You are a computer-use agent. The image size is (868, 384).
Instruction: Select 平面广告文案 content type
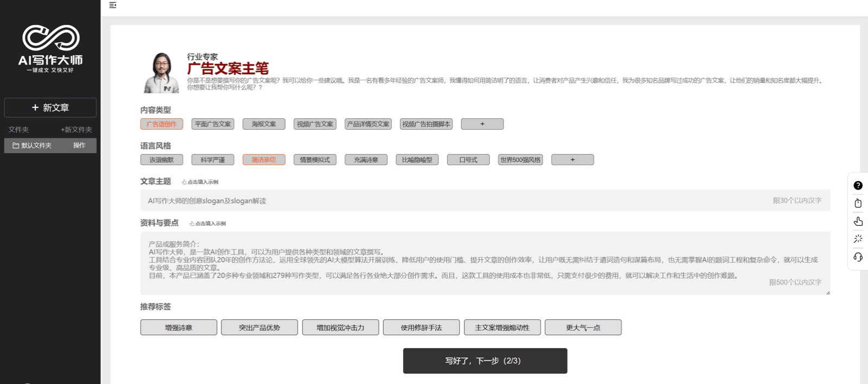pyautogui.click(x=213, y=124)
